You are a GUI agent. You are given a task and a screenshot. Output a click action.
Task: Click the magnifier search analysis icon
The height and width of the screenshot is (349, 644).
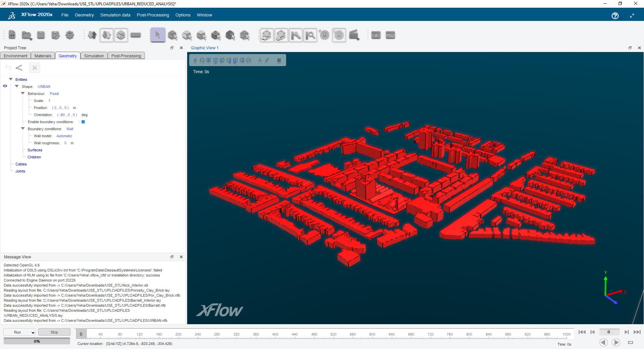[x=310, y=35]
